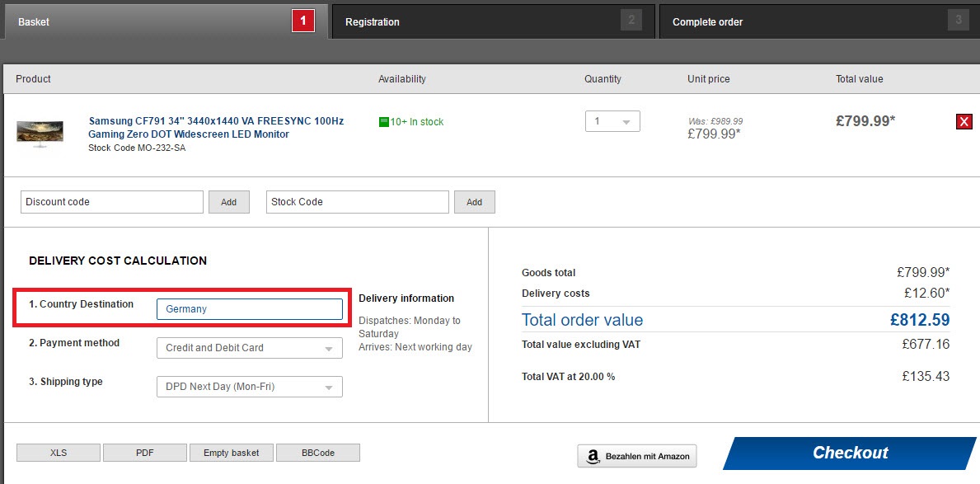Expand the Shipping type dropdown
This screenshot has height=484, width=980.
[250, 387]
